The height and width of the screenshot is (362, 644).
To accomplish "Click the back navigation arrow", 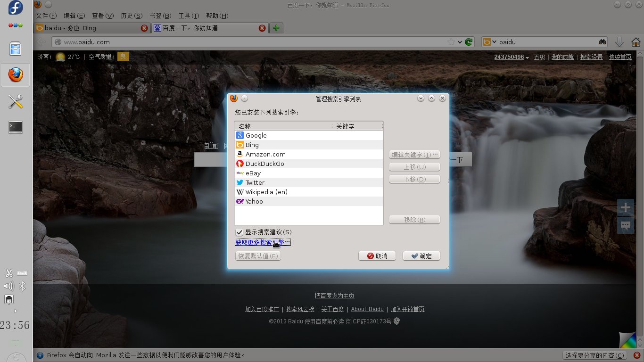I will pyautogui.click(x=41, y=42).
